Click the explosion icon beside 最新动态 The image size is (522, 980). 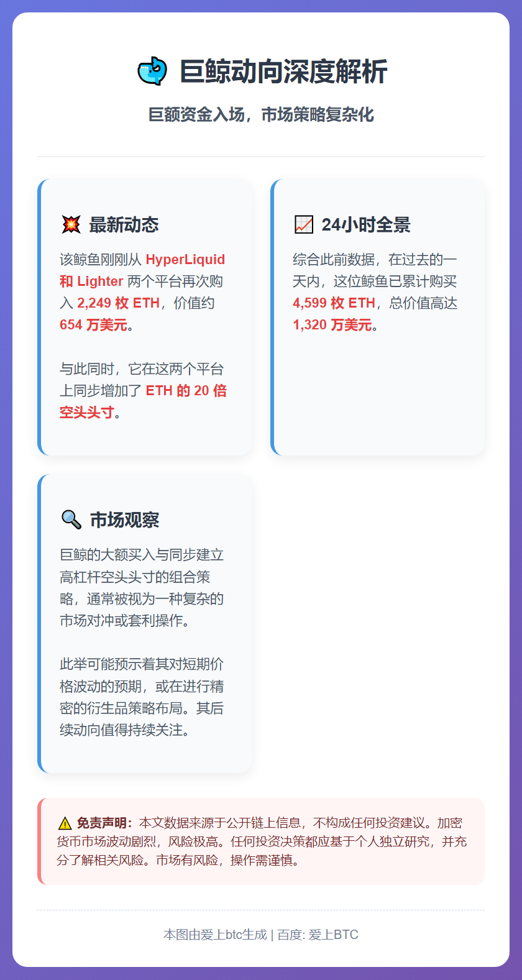[x=71, y=224]
